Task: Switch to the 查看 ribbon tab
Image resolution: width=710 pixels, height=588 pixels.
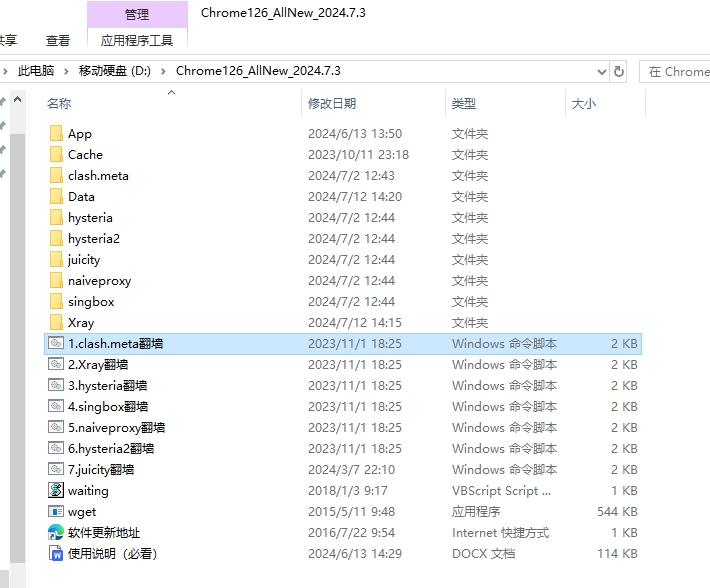Action: coord(58,41)
